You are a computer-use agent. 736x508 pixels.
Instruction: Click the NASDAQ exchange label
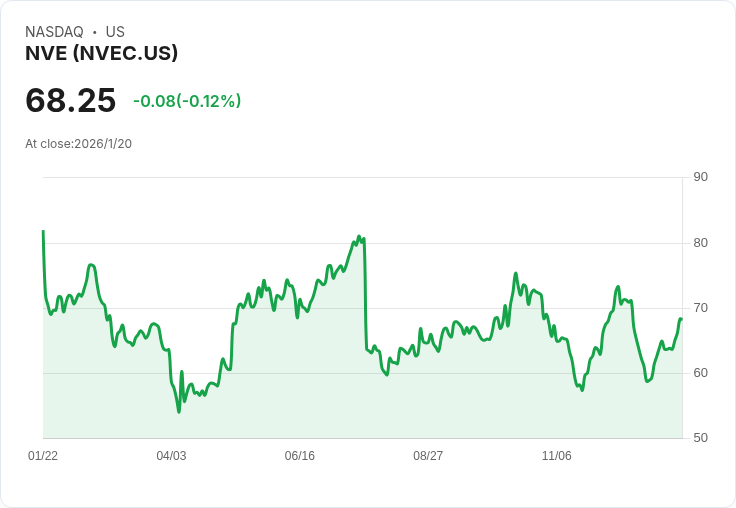pyautogui.click(x=54, y=32)
